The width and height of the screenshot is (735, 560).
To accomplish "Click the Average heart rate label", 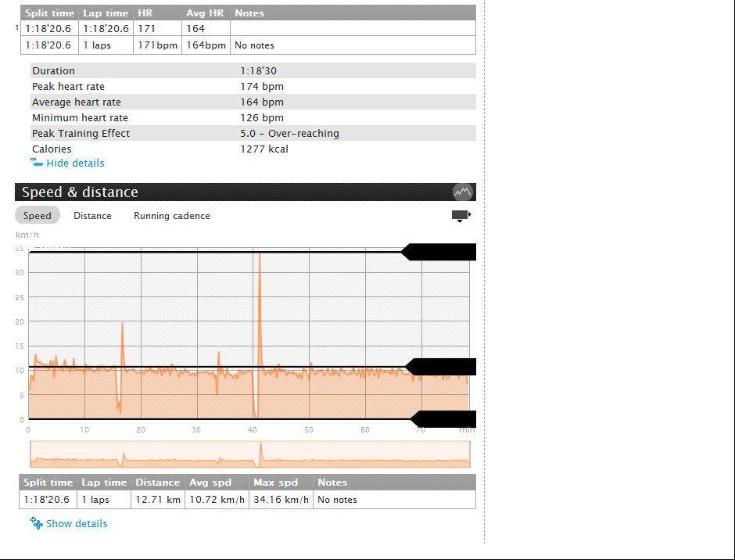I will (77, 102).
